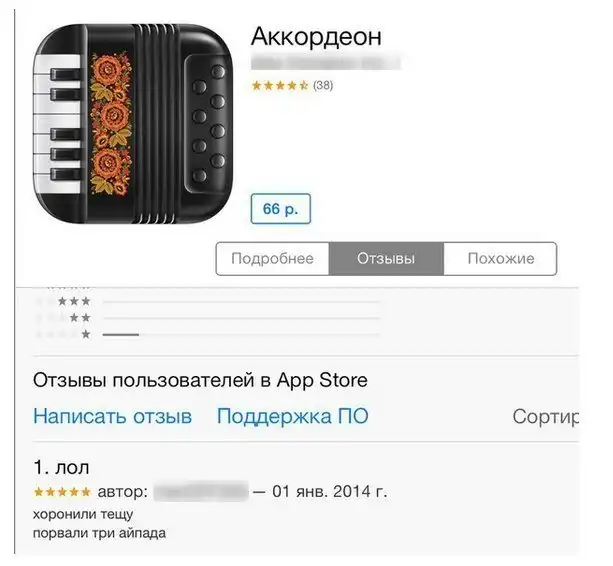Viewport: 613px width, 566px height.
Task: Open the Сортировка sorting dropdown
Action: tap(546, 417)
